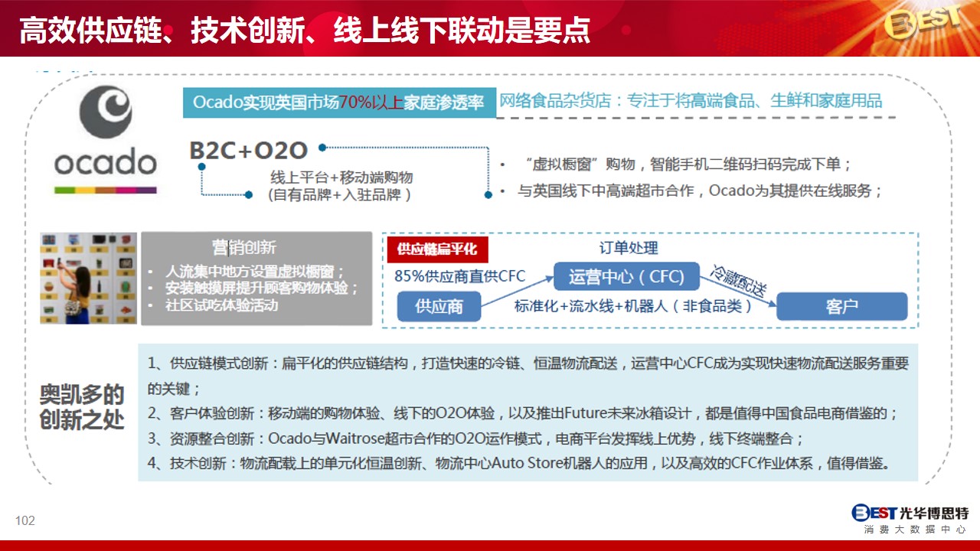Click point 3 about 资源整合创新
The width and height of the screenshot is (980, 551).
click(x=475, y=439)
